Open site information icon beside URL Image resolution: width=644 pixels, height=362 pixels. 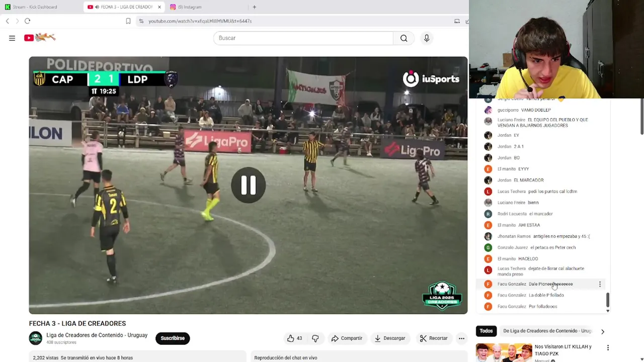tap(141, 21)
